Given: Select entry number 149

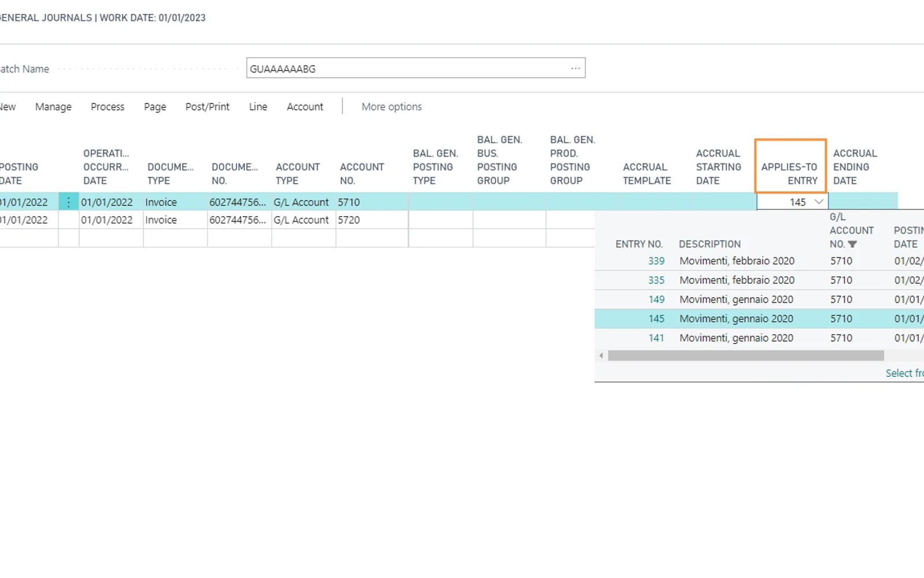Looking at the screenshot, I should 656,299.
